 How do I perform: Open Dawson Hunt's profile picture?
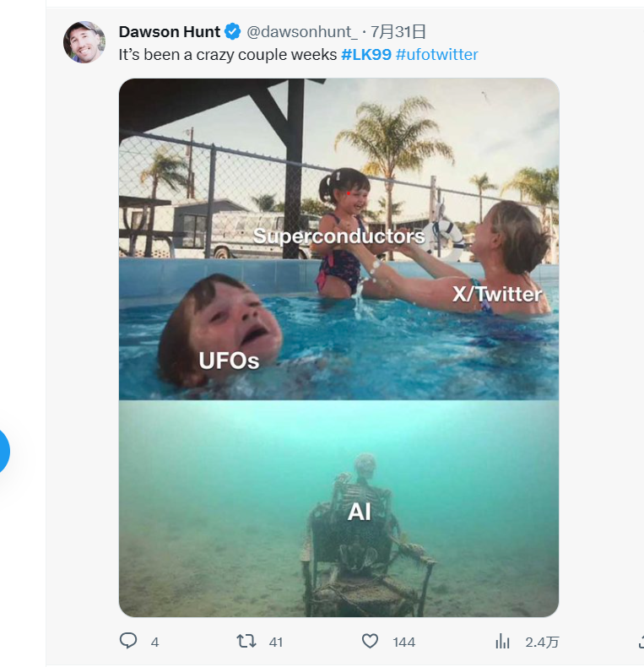coord(84,41)
